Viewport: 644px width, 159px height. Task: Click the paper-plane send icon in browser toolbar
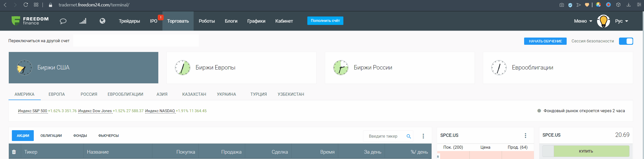tap(579, 5)
